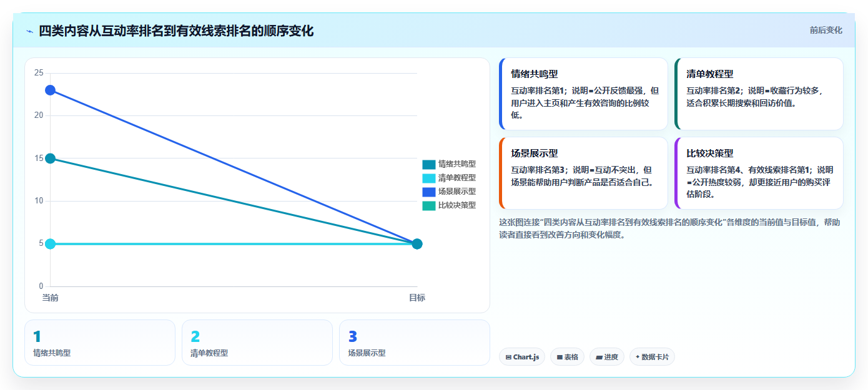Click the lightning icon beside the title
868x390 pixels.
click(x=30, y=31)
